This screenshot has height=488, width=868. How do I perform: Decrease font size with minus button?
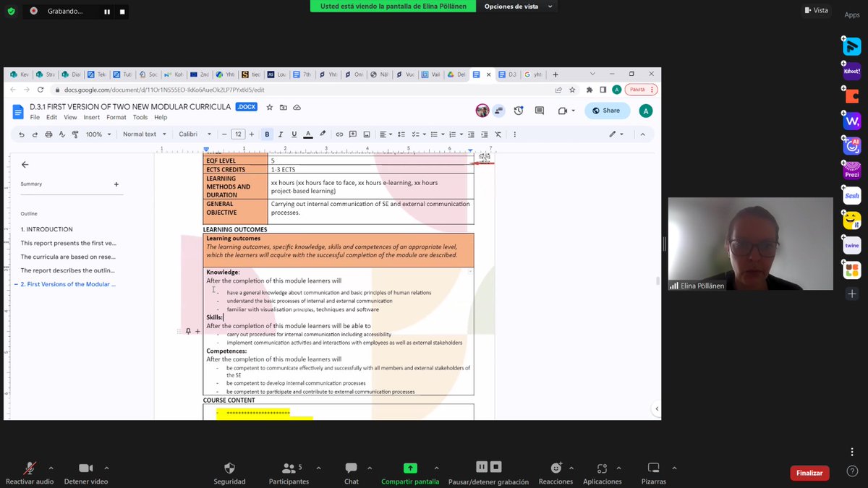point(224,134)
